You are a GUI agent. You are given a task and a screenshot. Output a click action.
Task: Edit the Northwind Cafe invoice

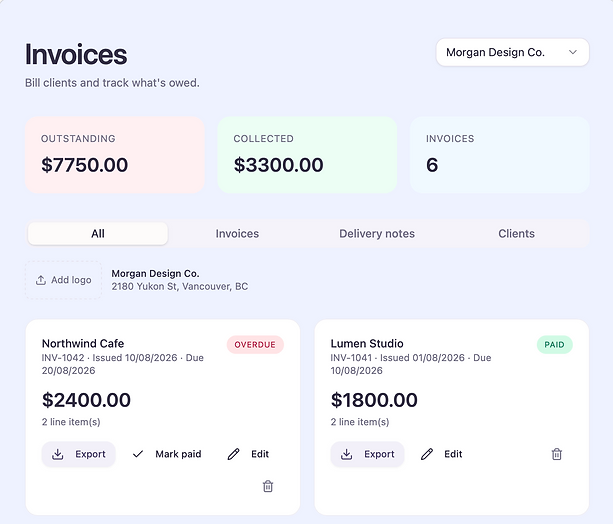click(x=248, y=454)
